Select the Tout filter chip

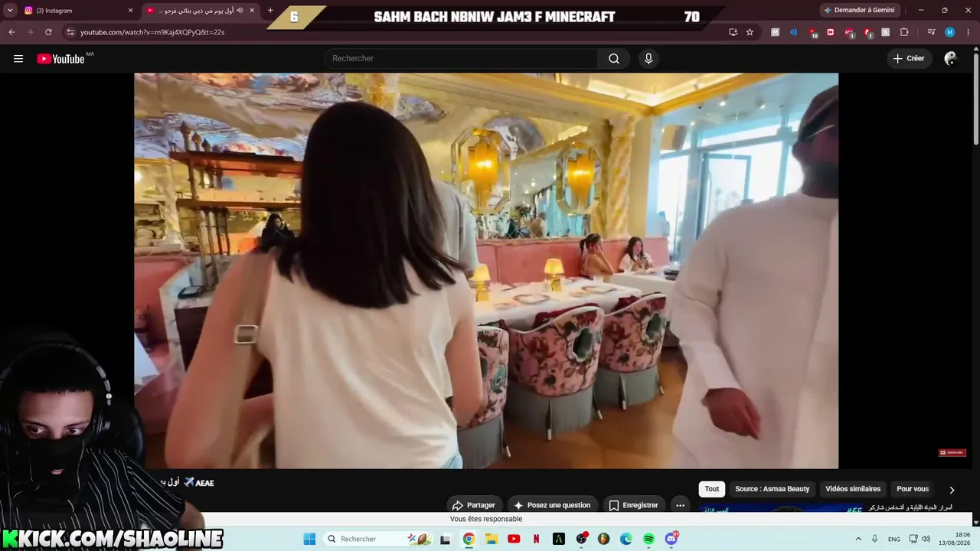click(712, 489)
